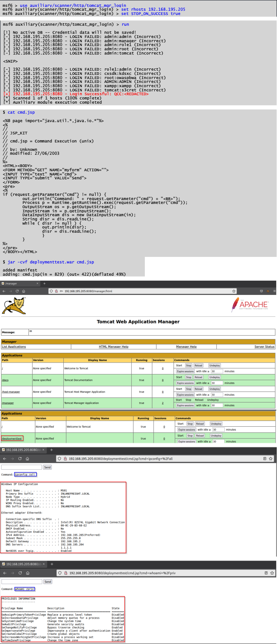Screen dimensions: 277x644
Task: Open the Manager Help link
Action: click(x=186, y=347)
